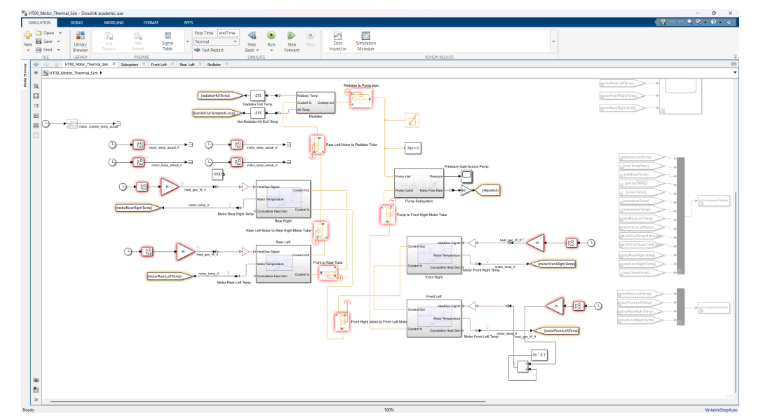The image size is (765, 417).
Task: Click the Save icon in the File group
Action: click(x=39, y=41)
